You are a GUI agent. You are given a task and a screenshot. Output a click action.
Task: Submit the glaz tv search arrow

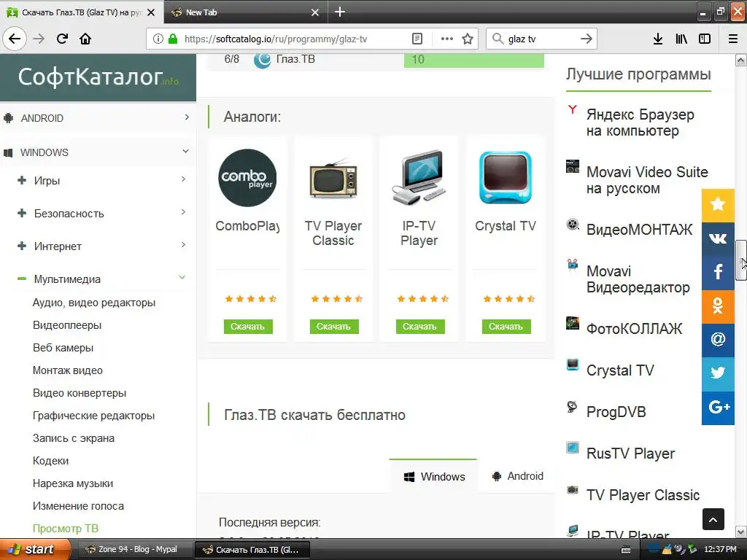(587, 39)
